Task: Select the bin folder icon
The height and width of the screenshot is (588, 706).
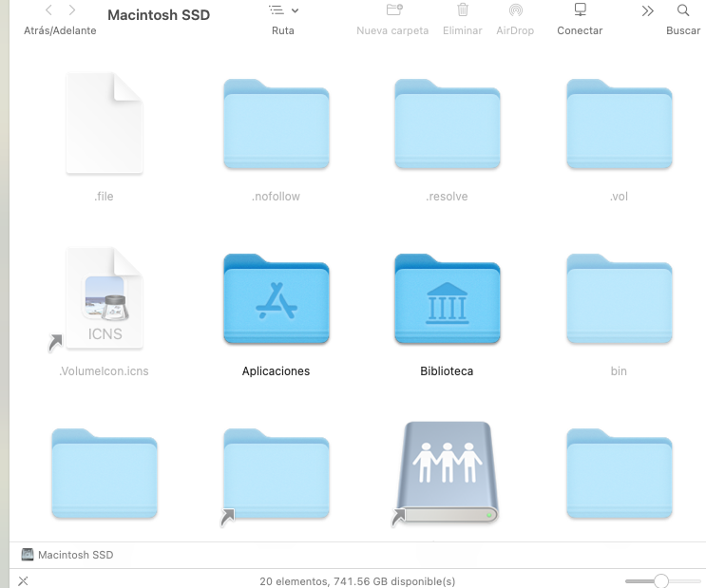Action: (620, 299)
